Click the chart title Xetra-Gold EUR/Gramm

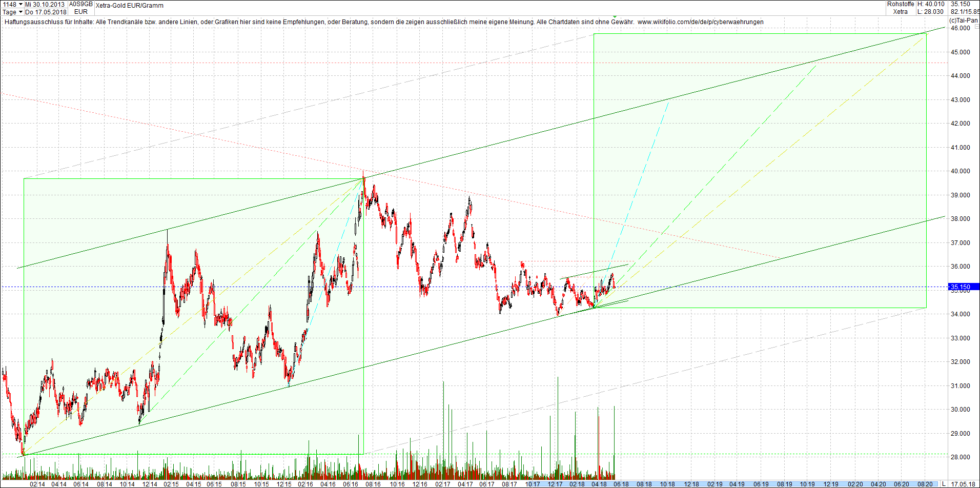[130, 6]
